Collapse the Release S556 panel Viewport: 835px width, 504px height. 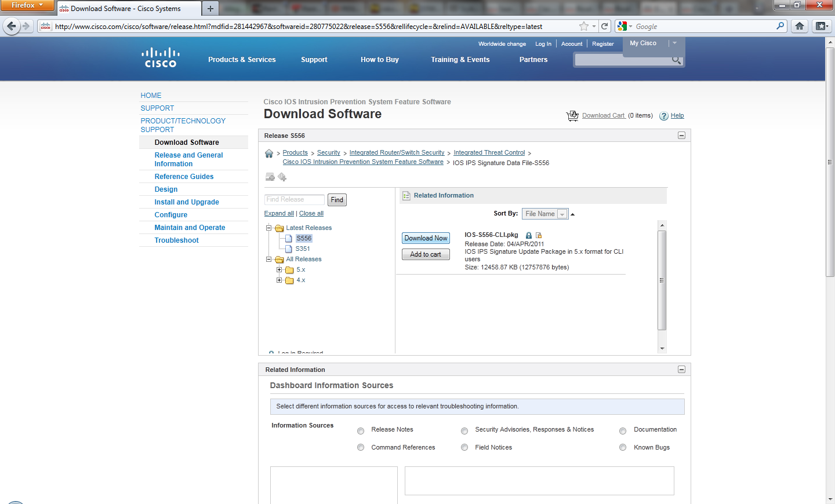pyautogui.click(x=682, y=136)
